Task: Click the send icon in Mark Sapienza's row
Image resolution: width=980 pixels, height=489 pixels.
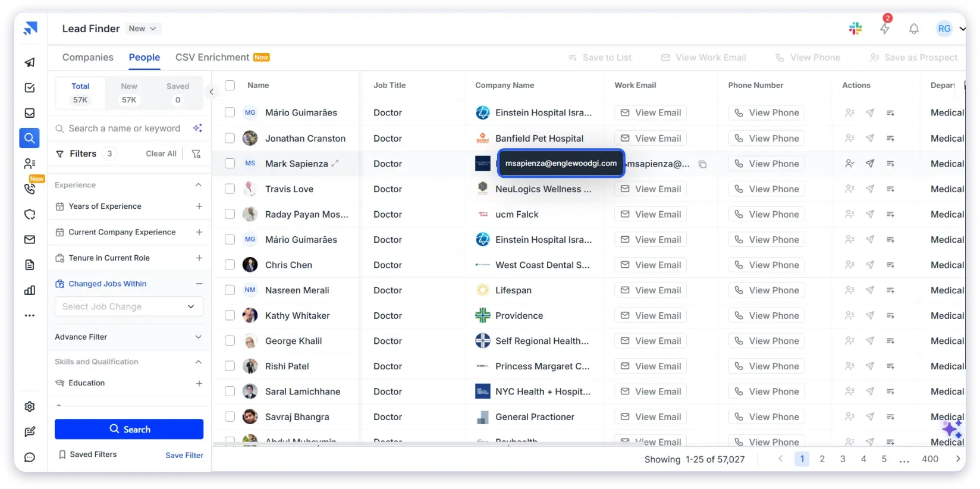Action: tap(870, 164)
